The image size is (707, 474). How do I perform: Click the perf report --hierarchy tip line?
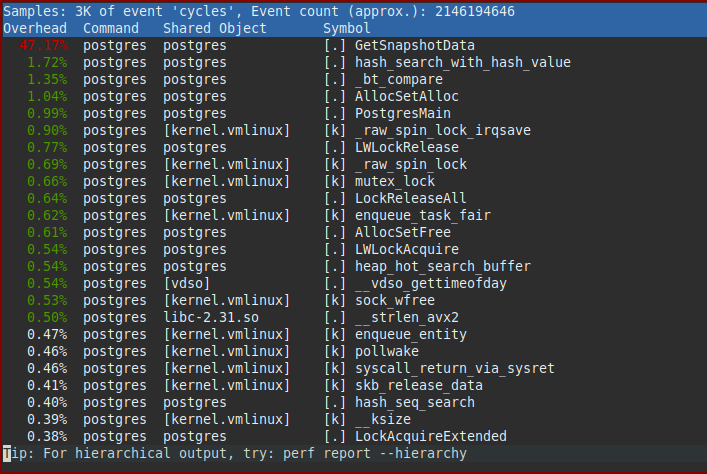click(235, 454)
